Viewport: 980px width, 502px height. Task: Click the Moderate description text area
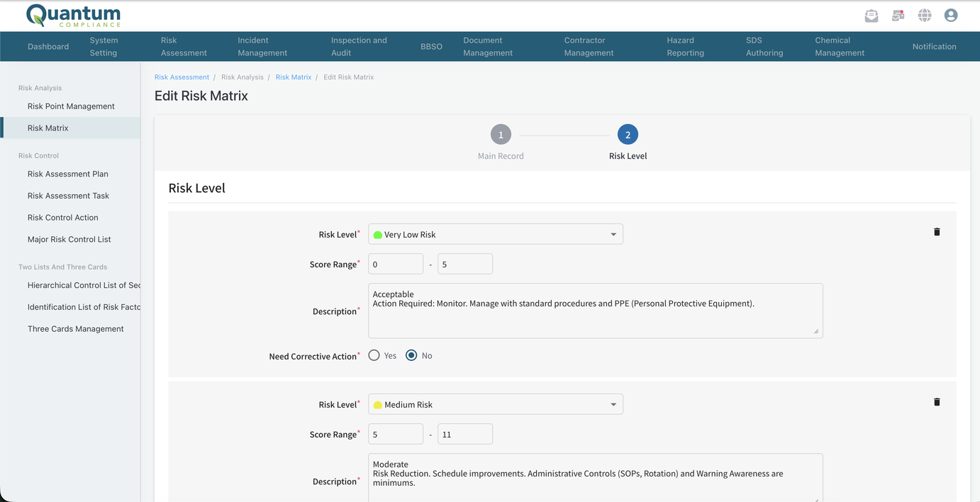pyautogui.click(x=596, y=478)
